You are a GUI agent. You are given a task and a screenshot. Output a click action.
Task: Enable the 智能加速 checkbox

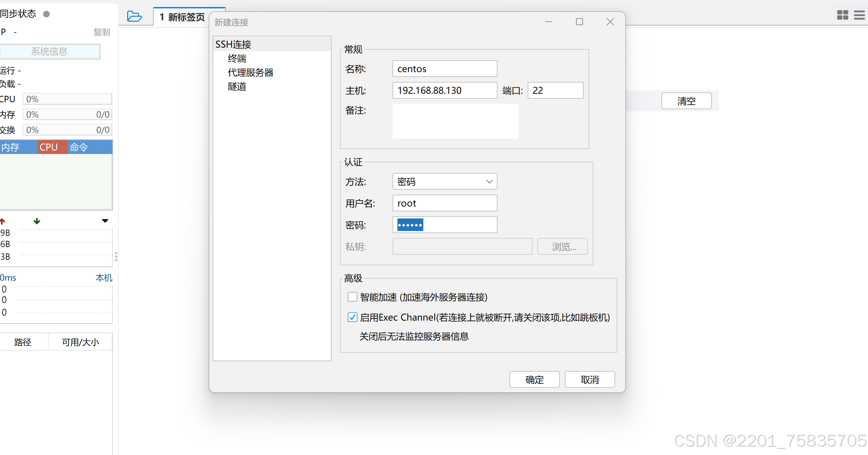(x=352, y=296)
